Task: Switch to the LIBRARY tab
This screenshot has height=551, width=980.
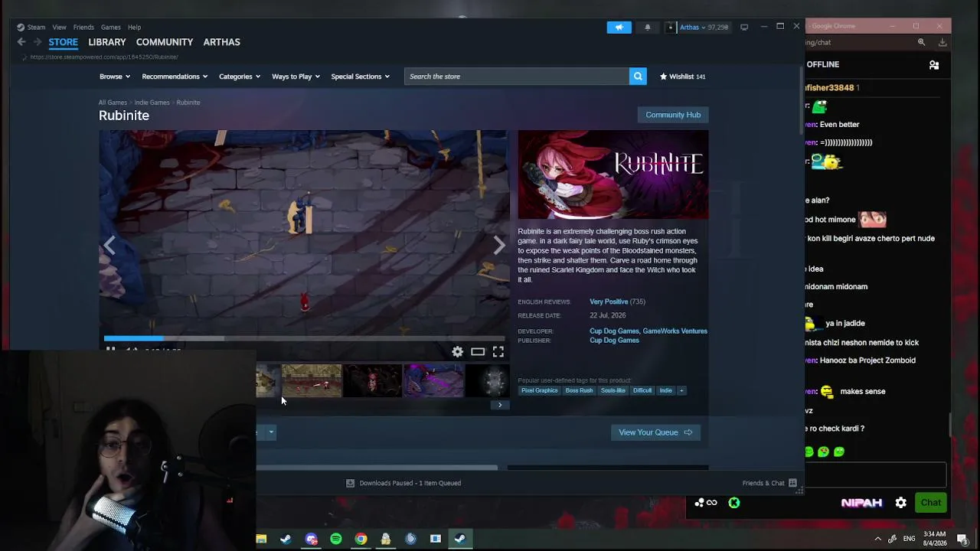Action: (x=107, y=42)
